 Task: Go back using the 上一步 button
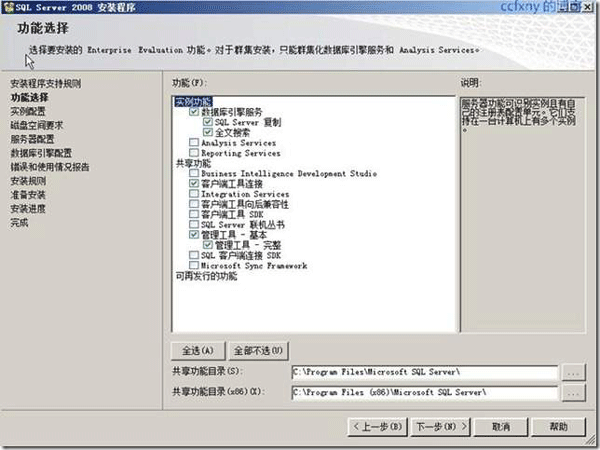coord(379,427)
